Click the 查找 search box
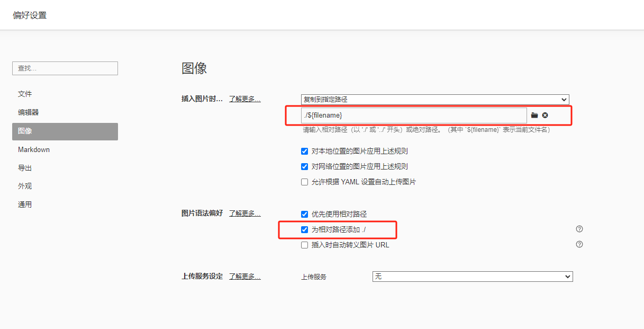Image resolution: width=644 pixels, height=329 pixels. [x=65, y=68]
